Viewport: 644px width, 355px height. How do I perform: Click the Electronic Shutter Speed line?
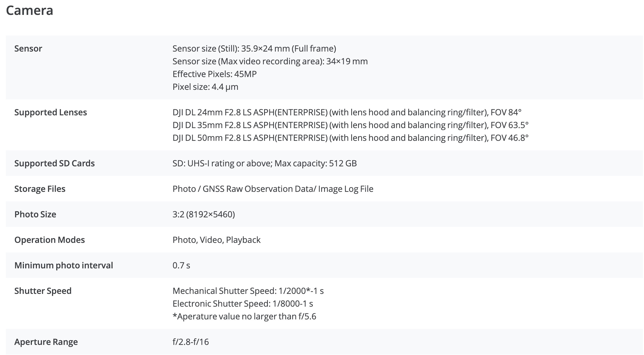coord(243,304)
